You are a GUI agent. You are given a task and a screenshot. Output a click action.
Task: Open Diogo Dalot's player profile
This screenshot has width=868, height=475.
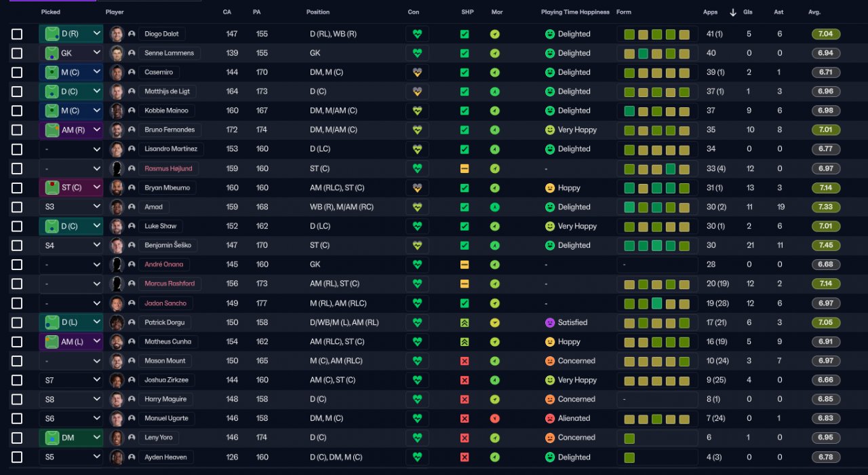coord(161,34)
